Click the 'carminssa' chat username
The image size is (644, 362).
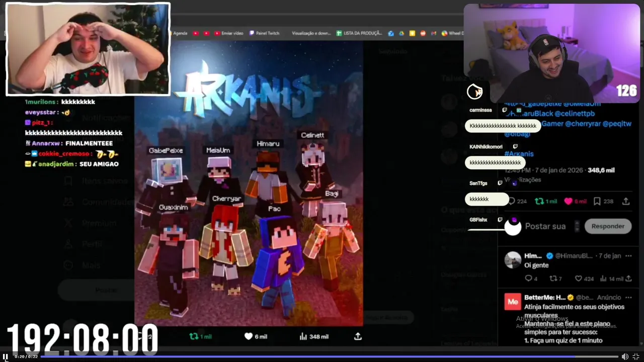[x=480, y=110]
